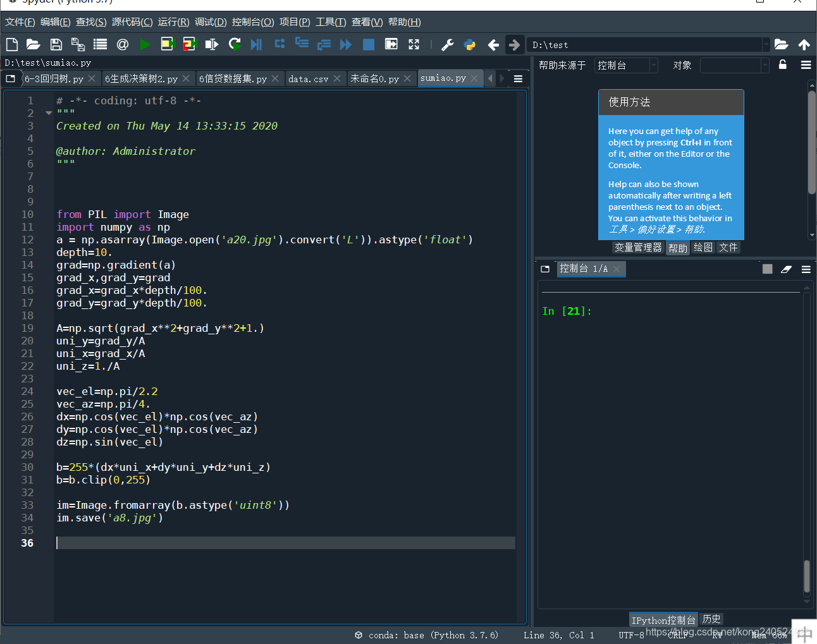
Task: Expand the working directory path dropdown
Action: 766,45
